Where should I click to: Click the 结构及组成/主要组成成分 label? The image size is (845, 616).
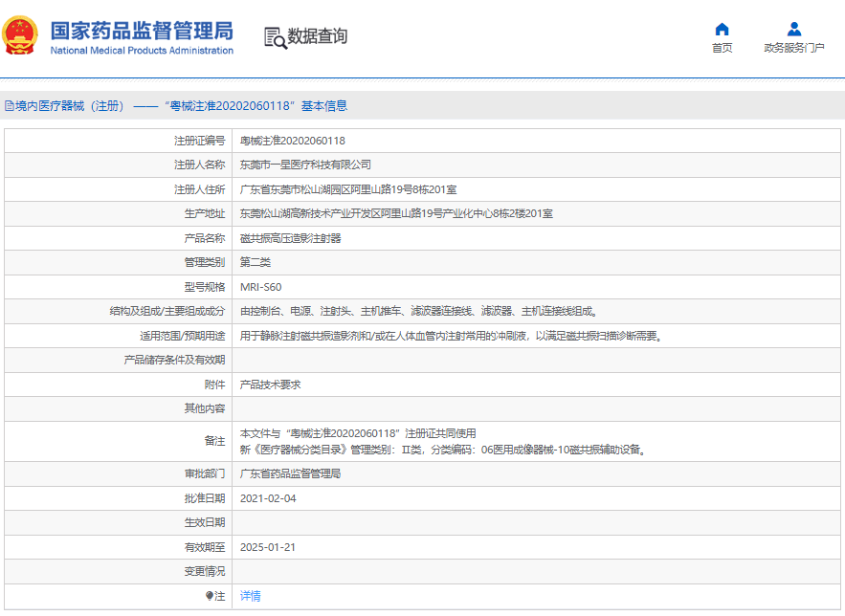pos(167,311)
